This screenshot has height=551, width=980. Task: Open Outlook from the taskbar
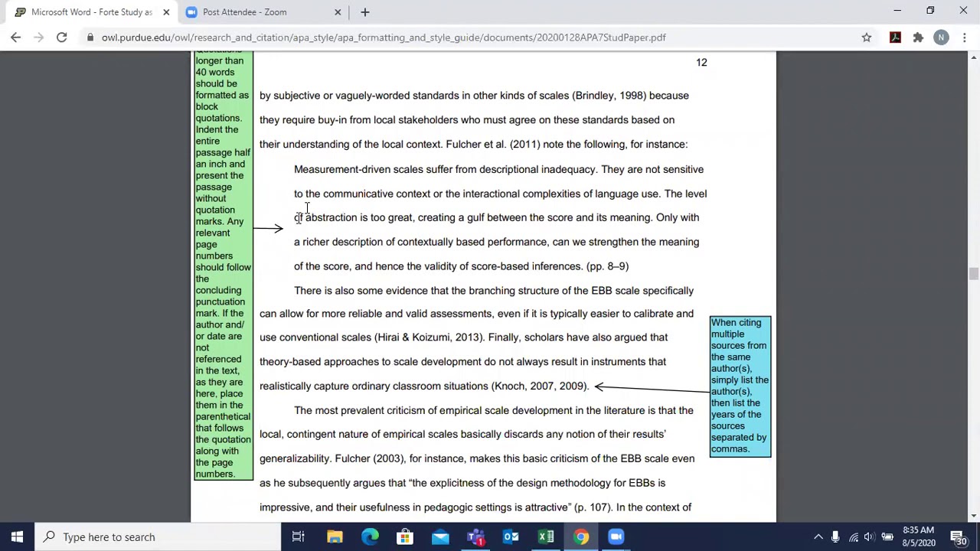coord(511,536)
